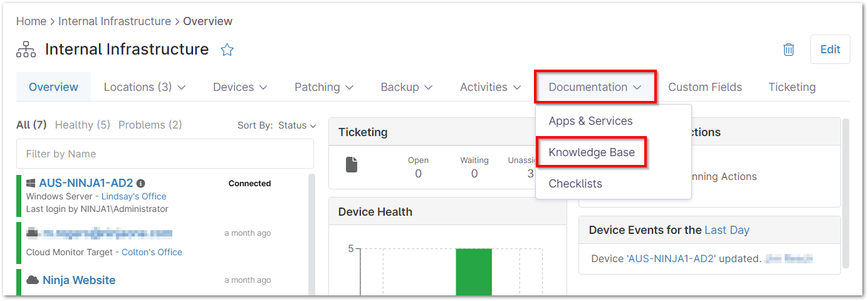This screenshot has width=868, height=301.
Task: Select Checklists in the dropdown menu
Action: click(x=575, y=184)
